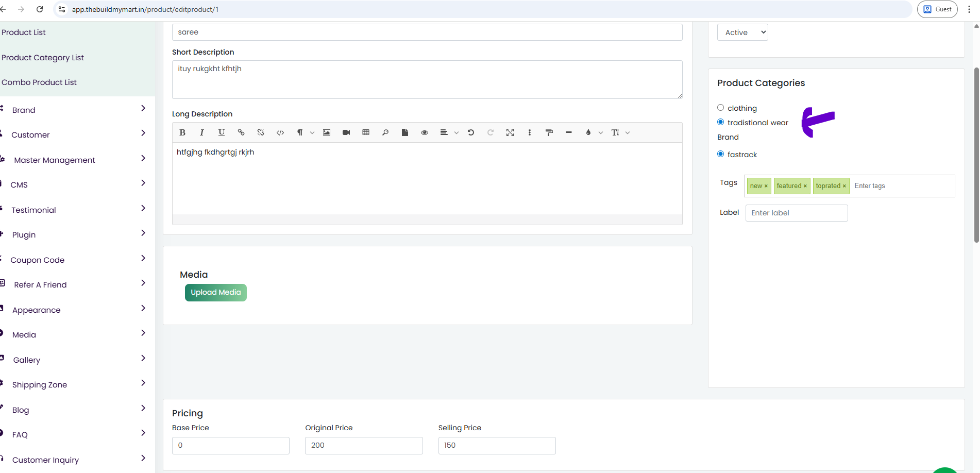
Task: Open browser menu three dots
Action: (969, 9)
